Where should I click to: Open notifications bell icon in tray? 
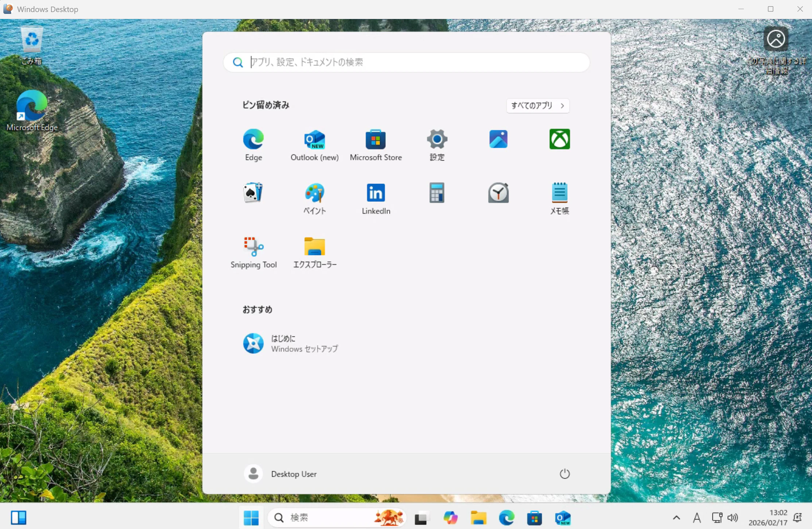point(798,517)
